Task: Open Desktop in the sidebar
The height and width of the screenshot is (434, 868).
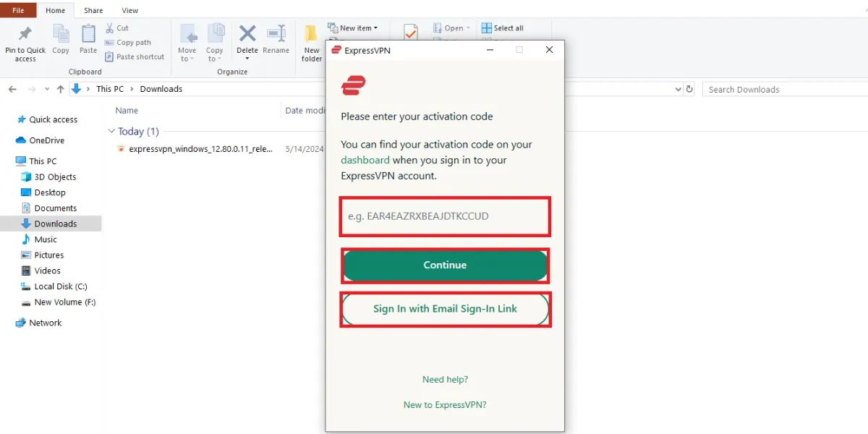Action: tap(44, 192)
